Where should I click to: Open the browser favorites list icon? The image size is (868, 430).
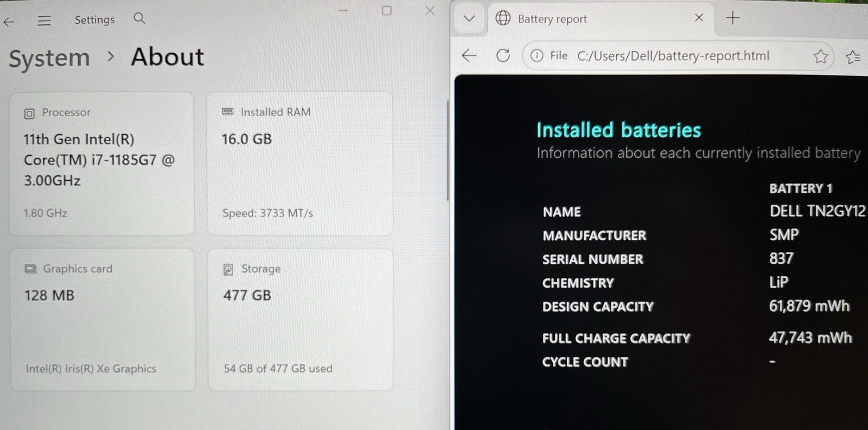pyautogui.click(x=853, y=56)
